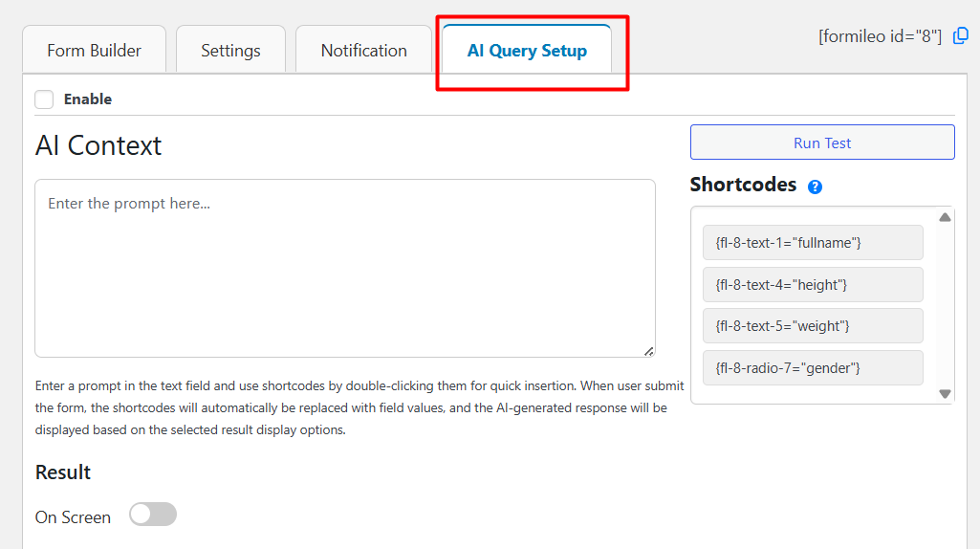Select the AI Query Setup tab

(x=527, y=51)
